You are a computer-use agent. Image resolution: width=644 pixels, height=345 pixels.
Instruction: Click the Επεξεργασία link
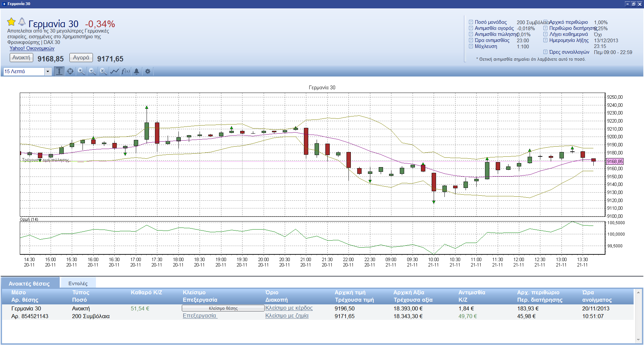[x=200, y=316]
